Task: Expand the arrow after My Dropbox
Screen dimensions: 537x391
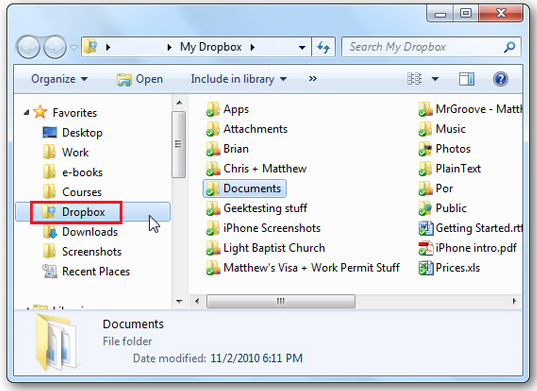Action: [x=252, y=47]
